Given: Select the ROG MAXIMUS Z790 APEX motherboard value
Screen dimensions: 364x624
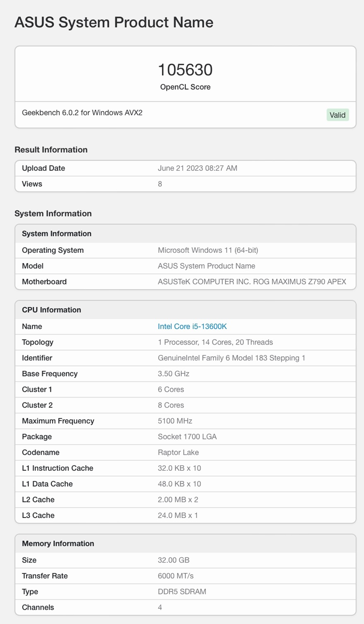Looking at the screenshot, I should tap(252, 282).
